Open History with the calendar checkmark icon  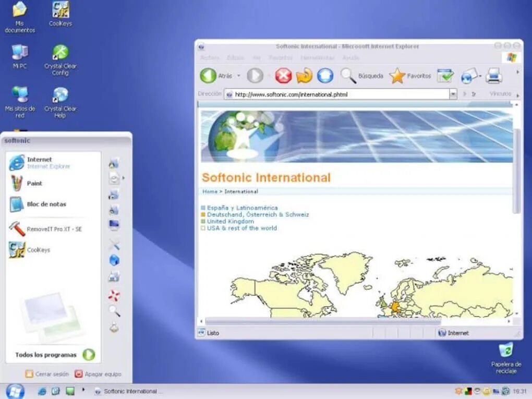pos(445,76)
